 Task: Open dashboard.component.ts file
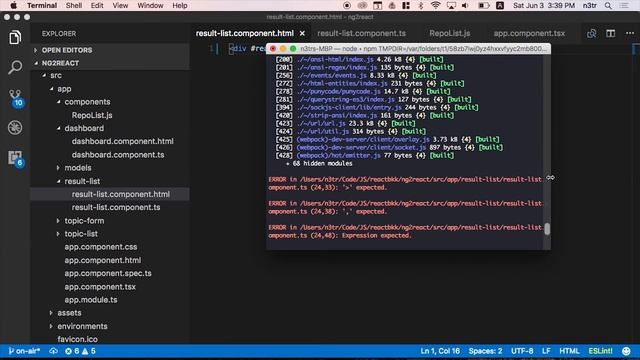tap(118, 155)
